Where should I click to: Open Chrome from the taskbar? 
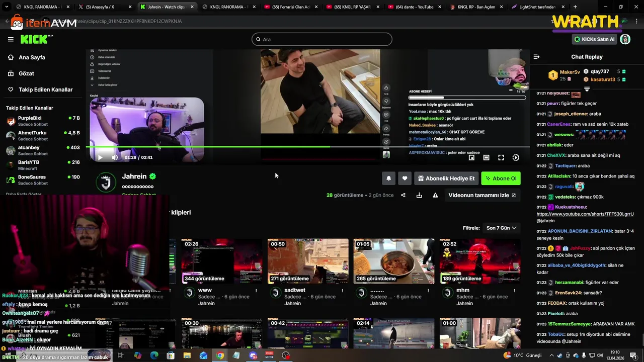[x=220, y=355]
